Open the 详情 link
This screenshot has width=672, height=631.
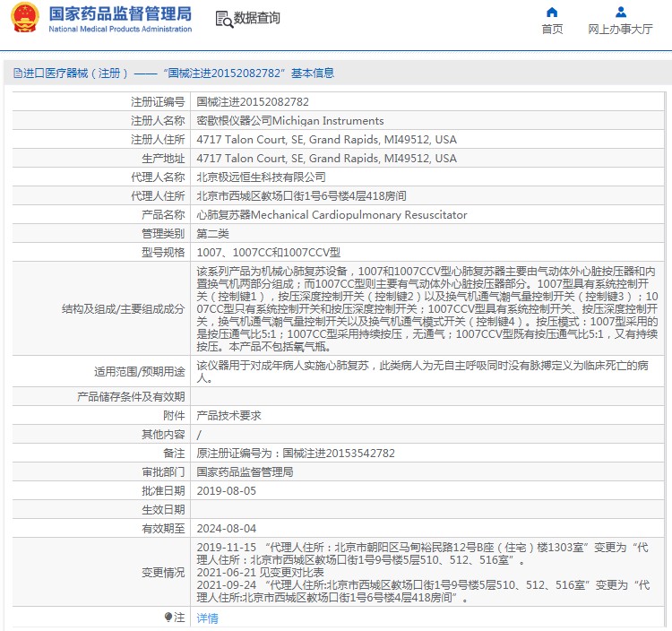point(207,618)
